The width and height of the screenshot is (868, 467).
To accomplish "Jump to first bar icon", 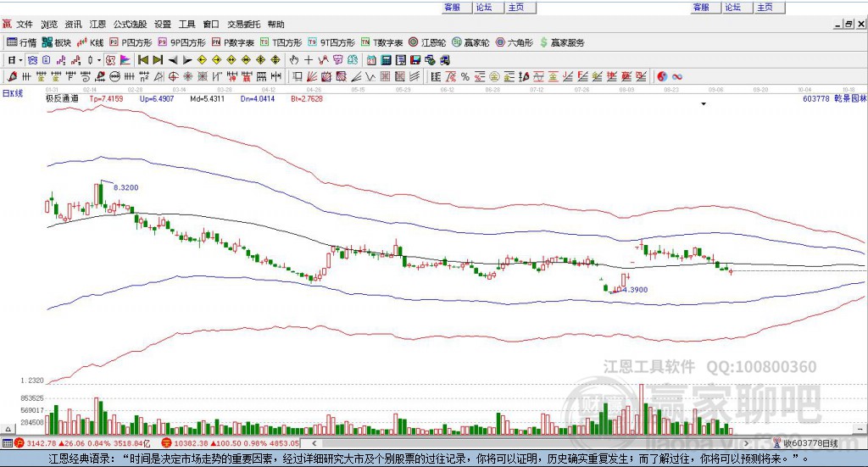I will [142, 60].
